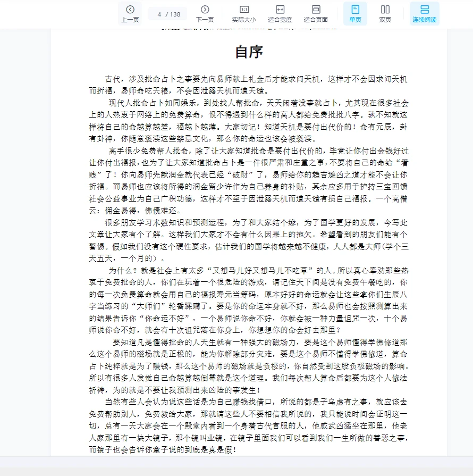The height and width of the screenshot is (476, 473).
Task: Click the line 云：佣金易得，佛债难还。
Action: tap(136, 211)
